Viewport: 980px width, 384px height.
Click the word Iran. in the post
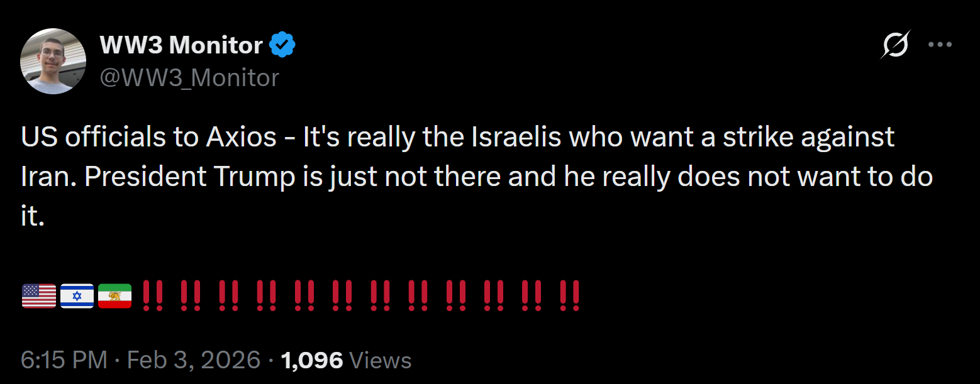tap(48, 178)
